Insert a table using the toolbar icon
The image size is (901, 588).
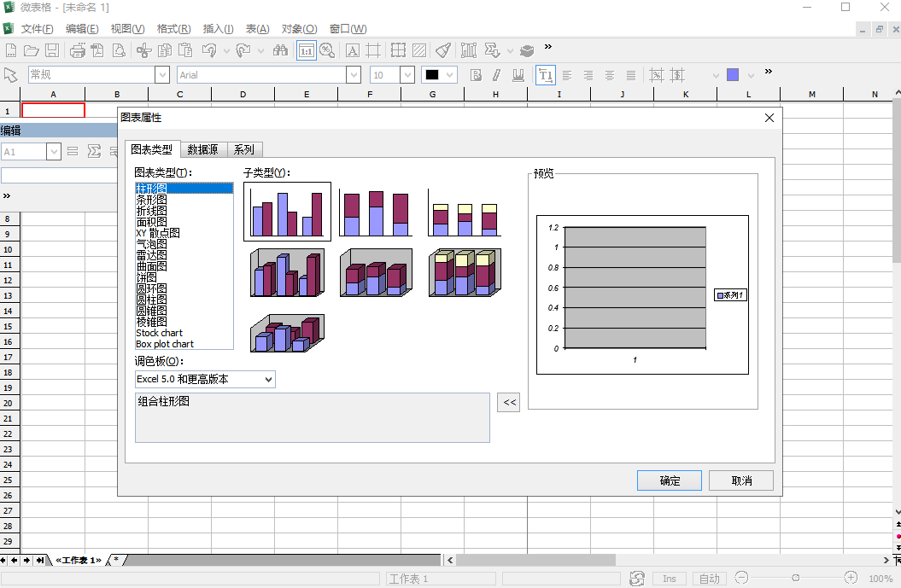click(398, 49)
